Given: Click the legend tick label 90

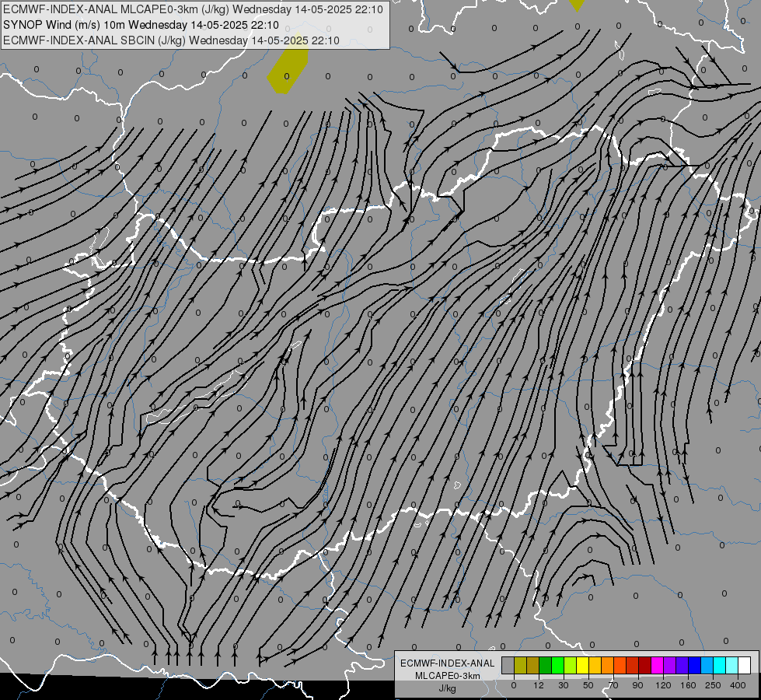Looking at the screenshot, I should tap(637, 685).
